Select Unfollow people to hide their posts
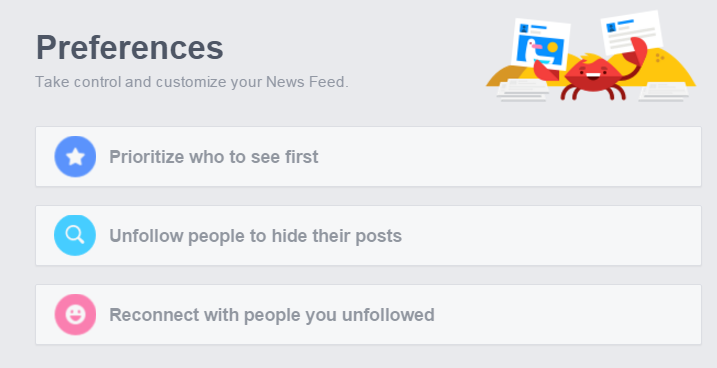The width and height of the screenshot is (717, 368). [255, 236]
